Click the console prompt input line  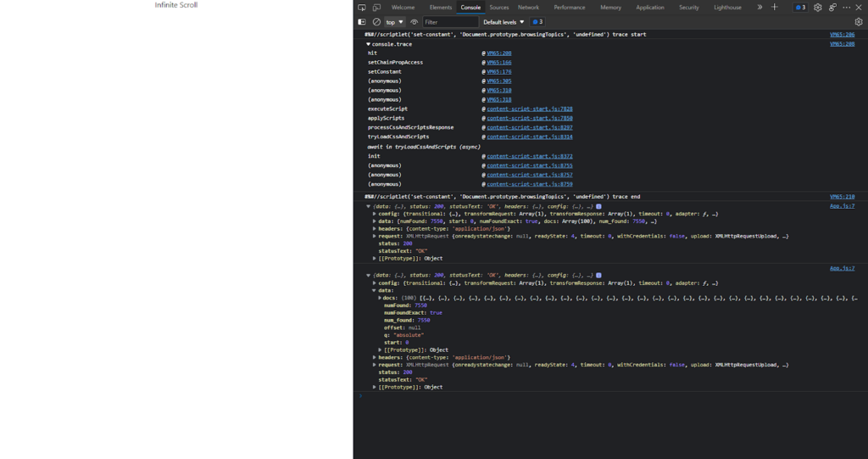pos(611,396)
